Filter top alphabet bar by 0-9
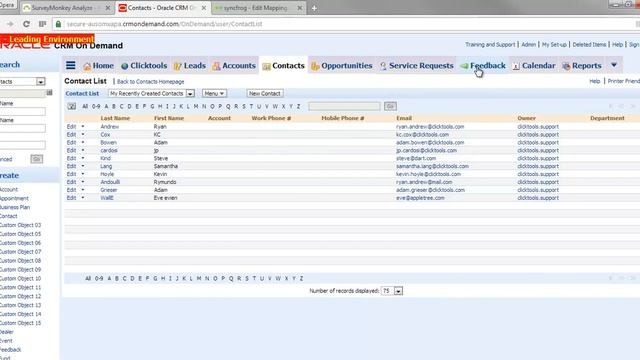Screen dimensions: 640x360 [96, 106]
